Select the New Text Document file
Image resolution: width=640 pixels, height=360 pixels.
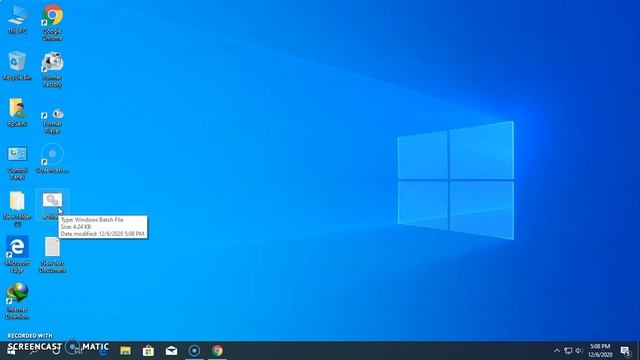coord(52,255)
